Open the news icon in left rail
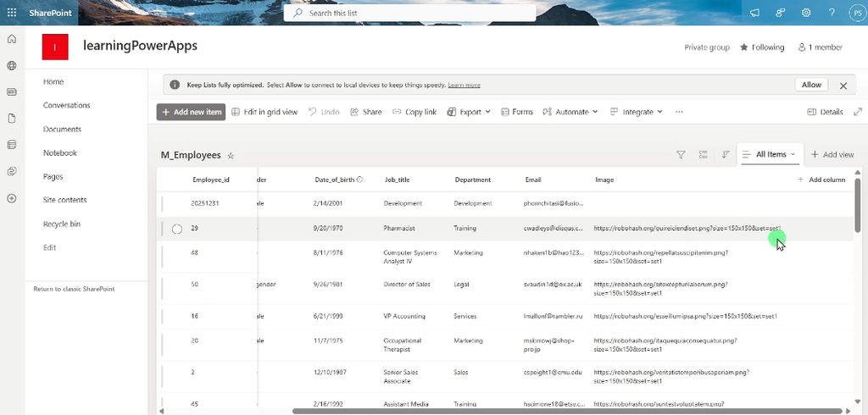 click(x=12, y=91)
